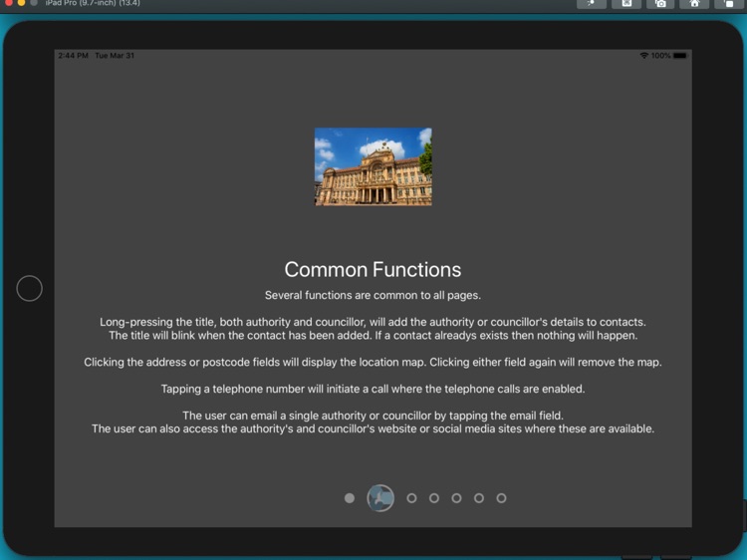Select the first filled page indicator dot
The height and width of the screenshot is (560, 747).
[350, 498]
